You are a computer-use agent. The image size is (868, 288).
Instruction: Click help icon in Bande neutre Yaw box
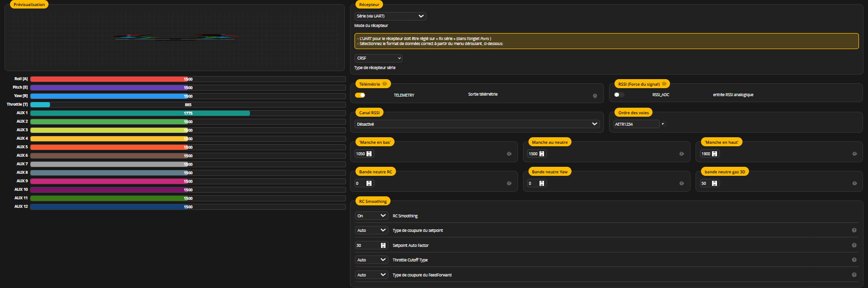click(681, 183)
